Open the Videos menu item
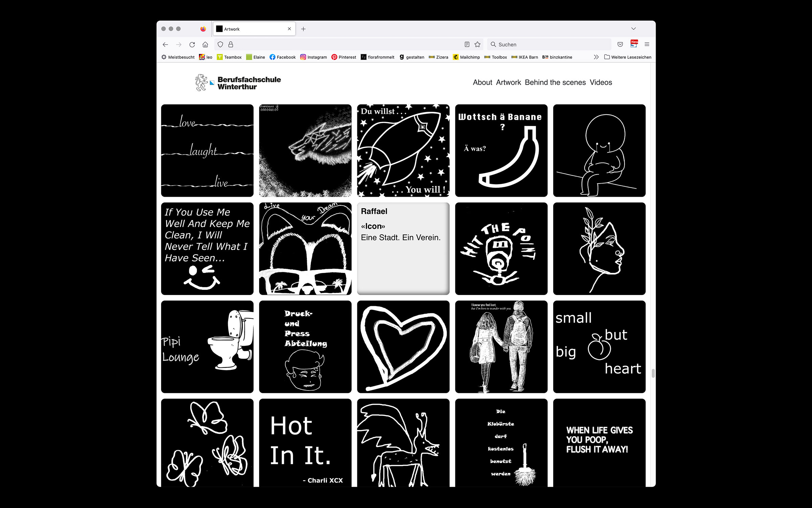This screenshot has width=812, height=508. [x=601, y=82]
